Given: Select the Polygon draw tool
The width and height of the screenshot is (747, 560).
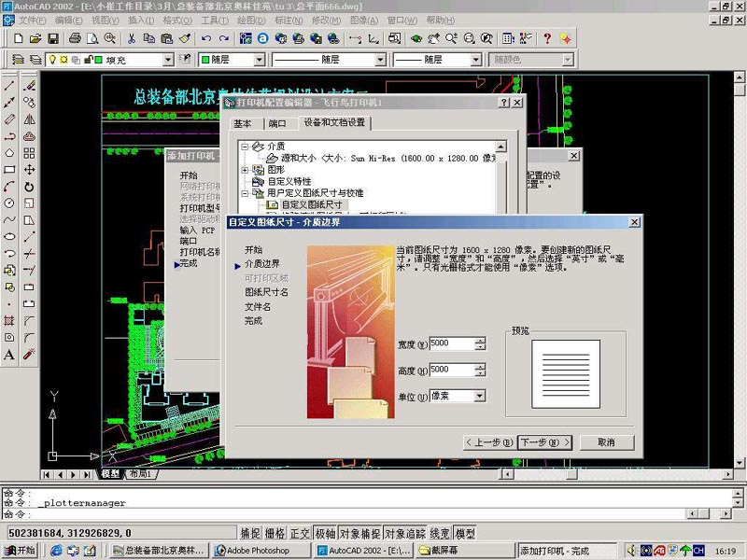Looking at the screenshot, I should click(9, 153).
